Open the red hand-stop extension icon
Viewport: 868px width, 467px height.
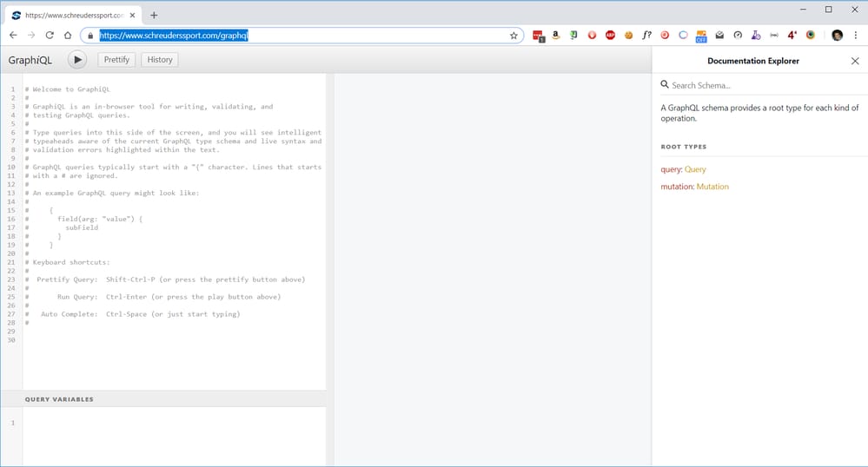click(592, 36)
